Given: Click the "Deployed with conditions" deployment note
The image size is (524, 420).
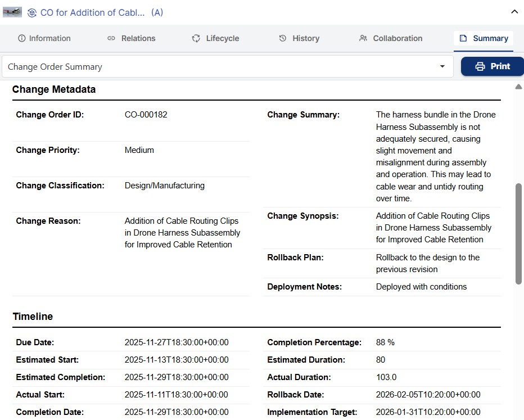Looking at the screenshot, I should click(x=421, y=287).
